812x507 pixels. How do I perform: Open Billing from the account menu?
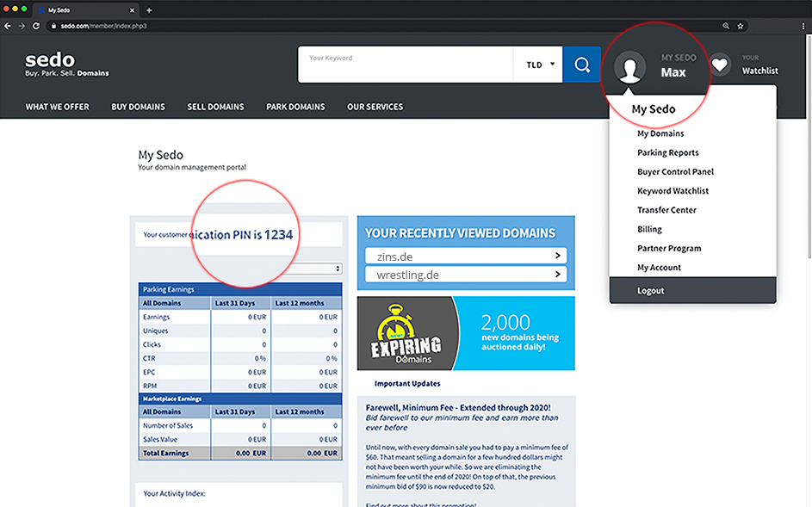(x=649, y=230)
